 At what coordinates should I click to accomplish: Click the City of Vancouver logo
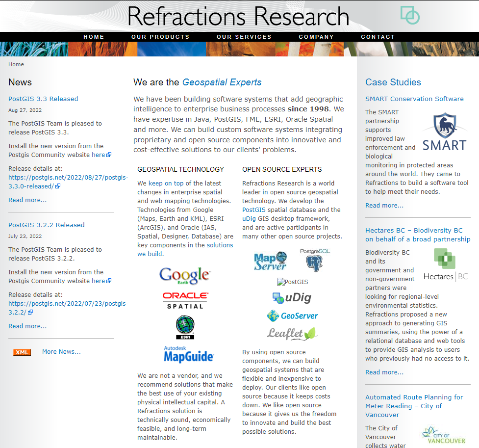444,435
